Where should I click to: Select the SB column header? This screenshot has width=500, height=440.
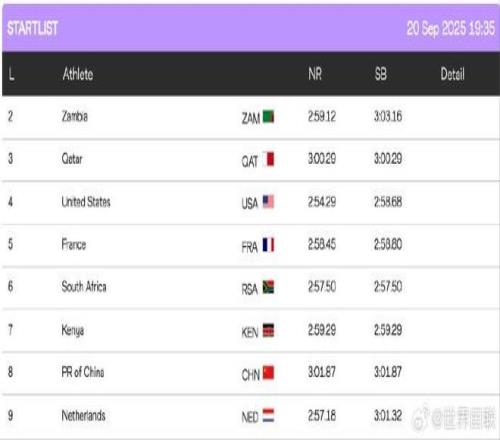(381, 74)
